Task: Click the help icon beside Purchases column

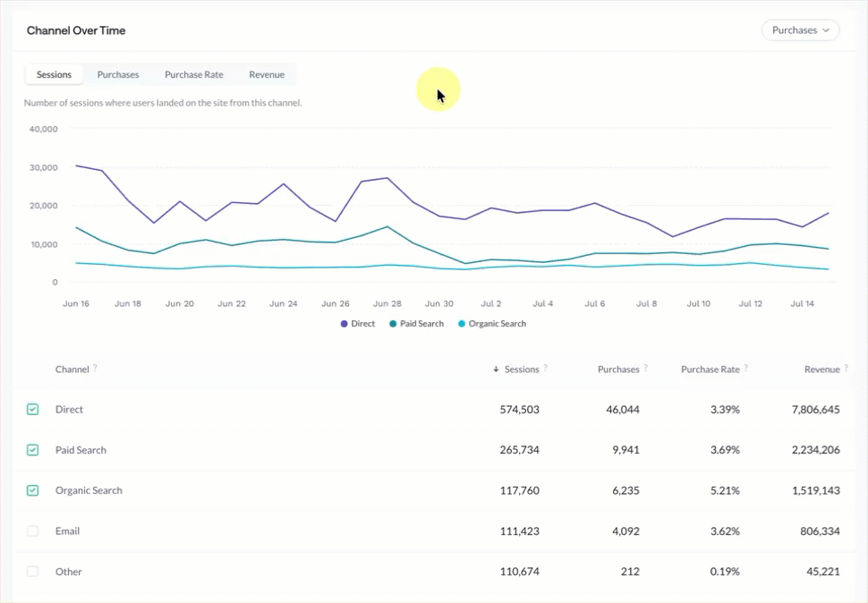Action: [645, 368]
